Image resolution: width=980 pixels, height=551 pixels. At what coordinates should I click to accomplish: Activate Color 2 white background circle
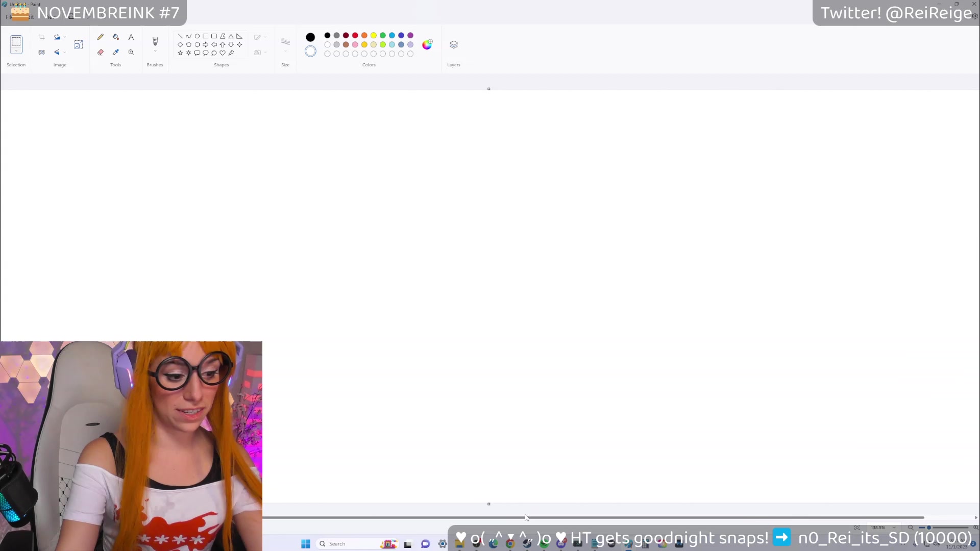pos(310,52)
